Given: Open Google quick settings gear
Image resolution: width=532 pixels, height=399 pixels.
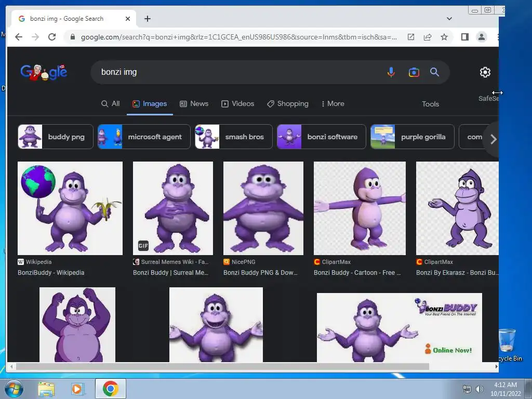Looking at the screenshot, I should [x=485, y=72].
